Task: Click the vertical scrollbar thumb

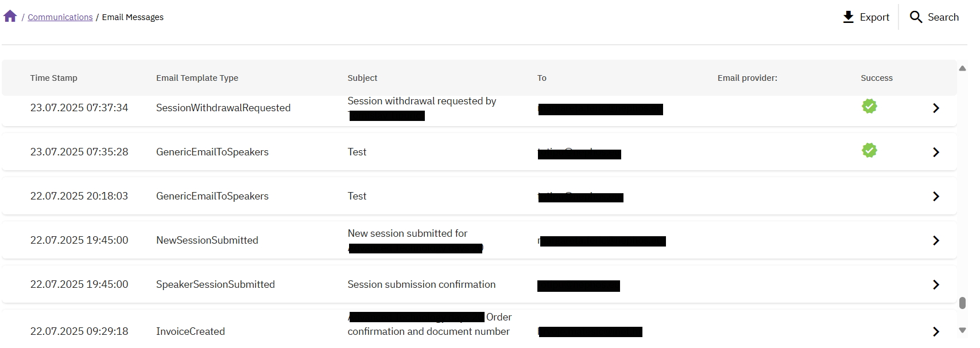Action: (962, 303)
